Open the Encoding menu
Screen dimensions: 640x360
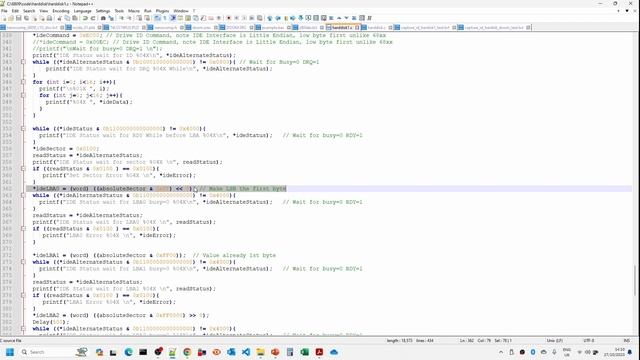[x=61, y=11]
